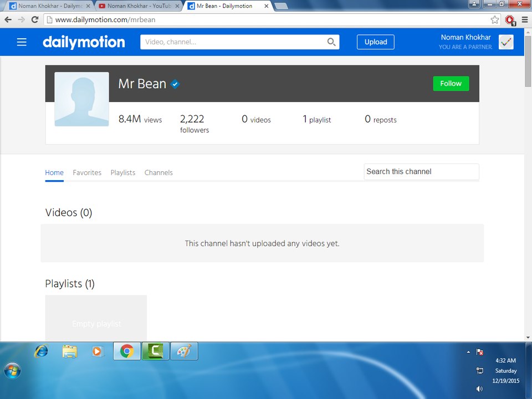Click the 0 reposts stat
Viewport: 532px width, 399px height.
381,119
